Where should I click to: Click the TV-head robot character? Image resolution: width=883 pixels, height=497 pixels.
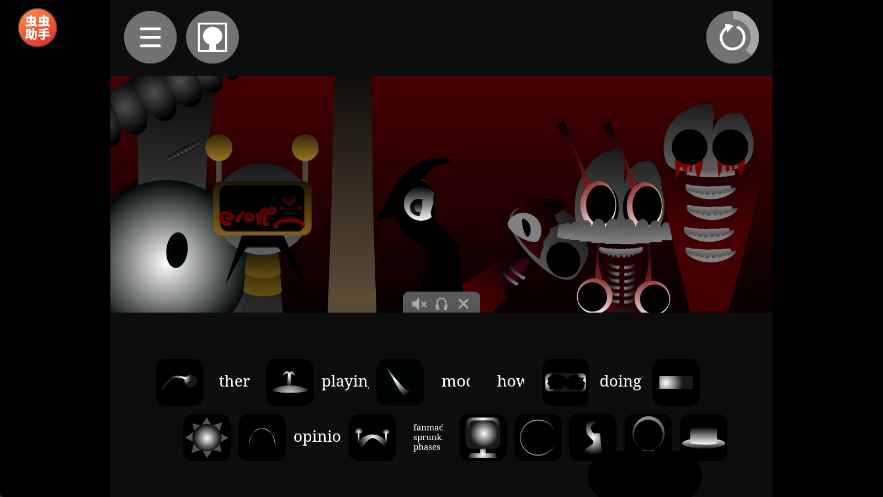coord(262,222)
